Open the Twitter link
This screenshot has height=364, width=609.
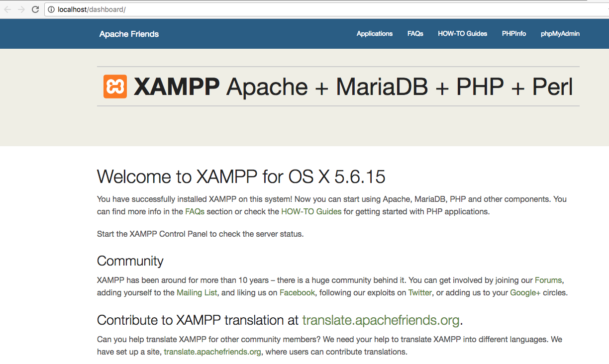click(420, 292)
